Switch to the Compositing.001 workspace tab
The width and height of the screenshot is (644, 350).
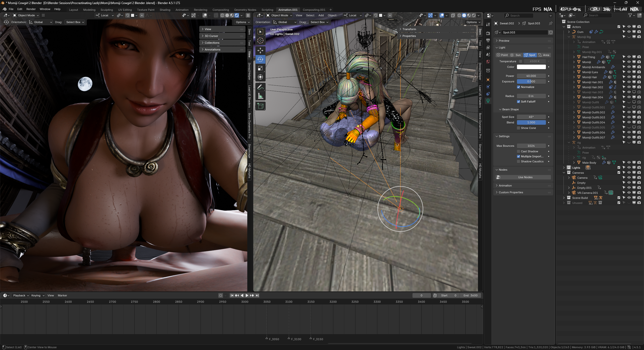(x=314, y=10)
